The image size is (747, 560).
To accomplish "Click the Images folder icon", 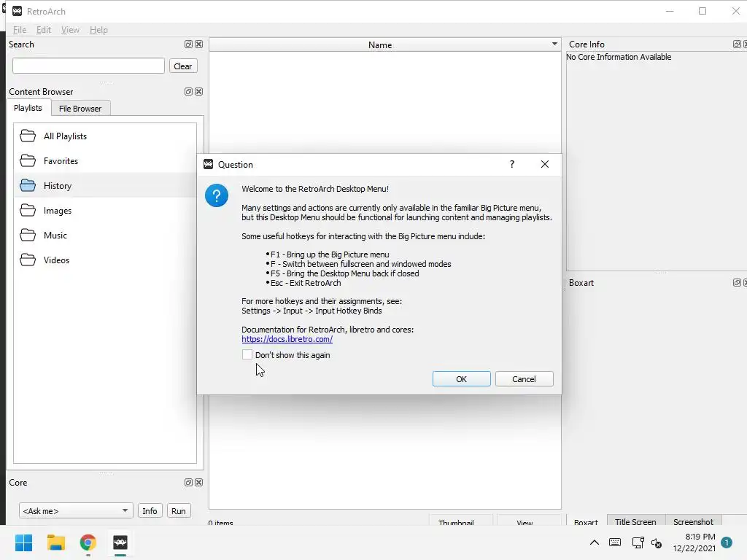I will 28,211.
